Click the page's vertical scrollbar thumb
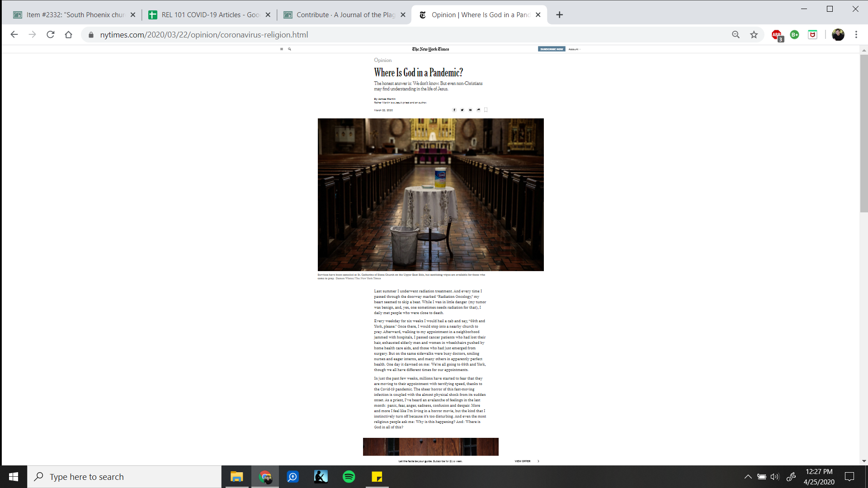This screenshot has width=868, height=488. coord(863,133)
